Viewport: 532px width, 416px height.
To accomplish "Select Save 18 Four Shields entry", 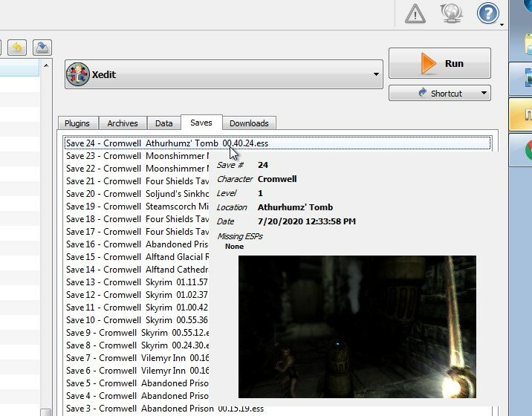I will coord(137,219).
